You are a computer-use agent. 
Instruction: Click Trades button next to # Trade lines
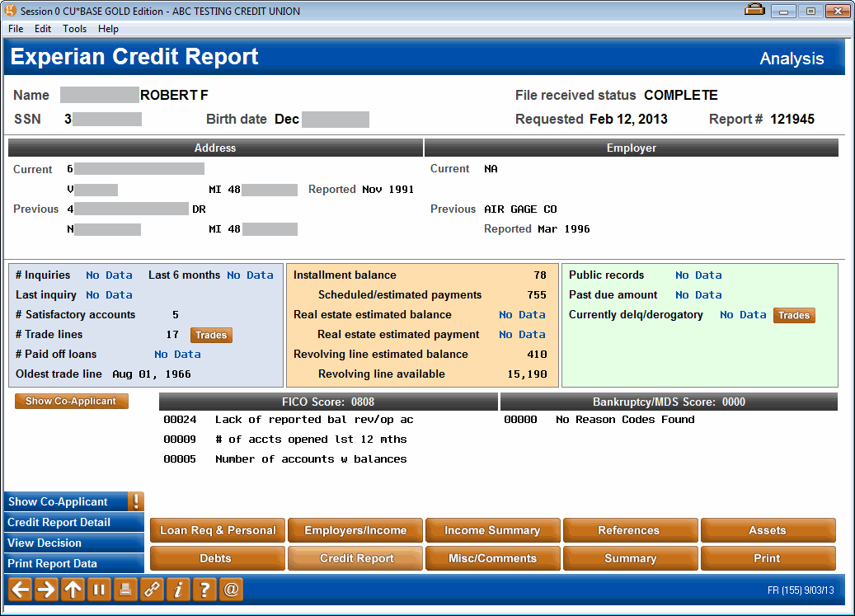(211, 335)
